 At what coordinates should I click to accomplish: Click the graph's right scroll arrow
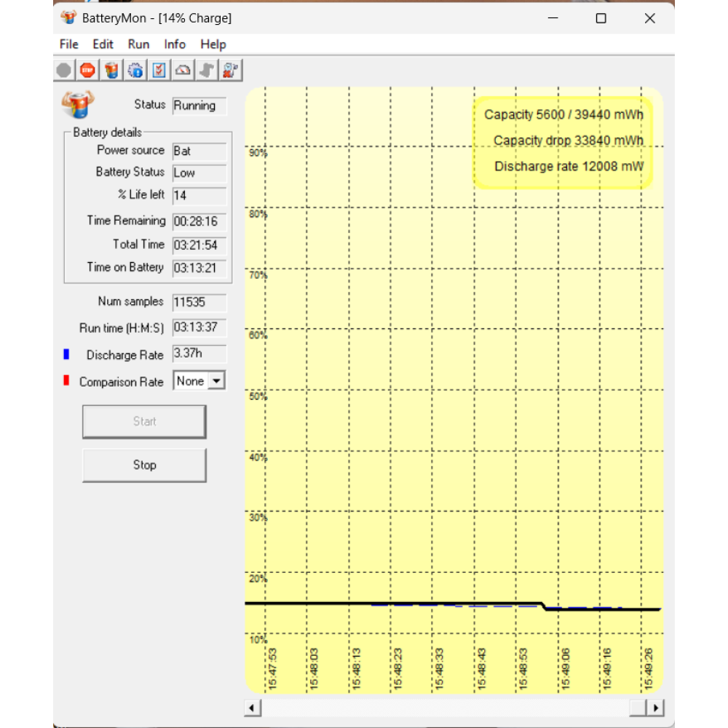[655, 708]
